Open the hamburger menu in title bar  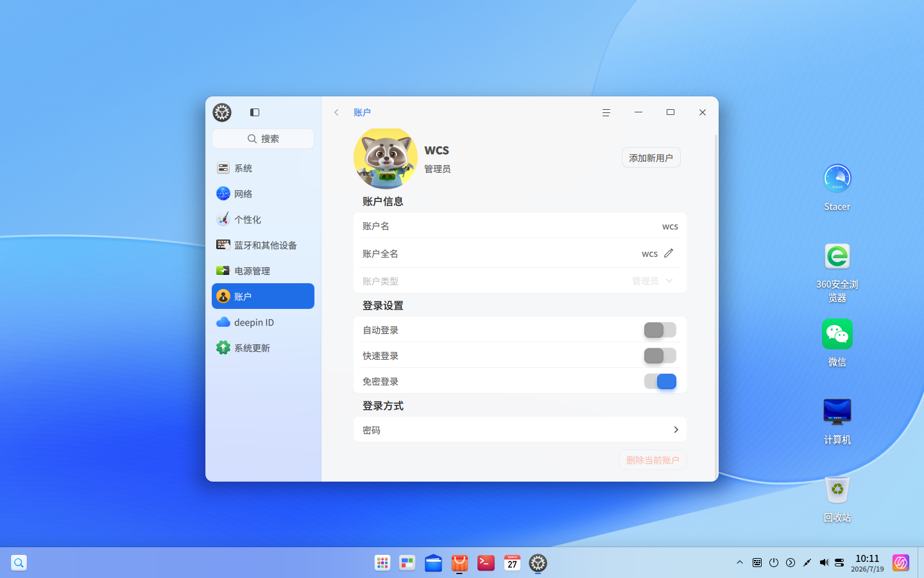[x=606, y=112]
